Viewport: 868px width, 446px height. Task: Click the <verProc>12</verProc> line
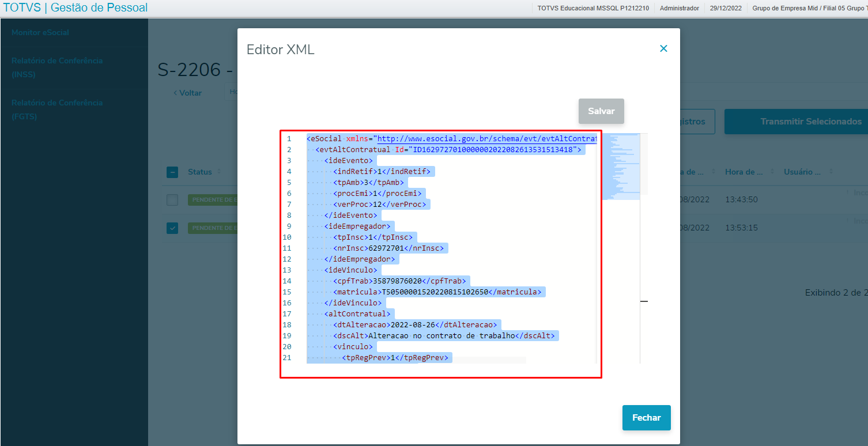pos(381,205)
